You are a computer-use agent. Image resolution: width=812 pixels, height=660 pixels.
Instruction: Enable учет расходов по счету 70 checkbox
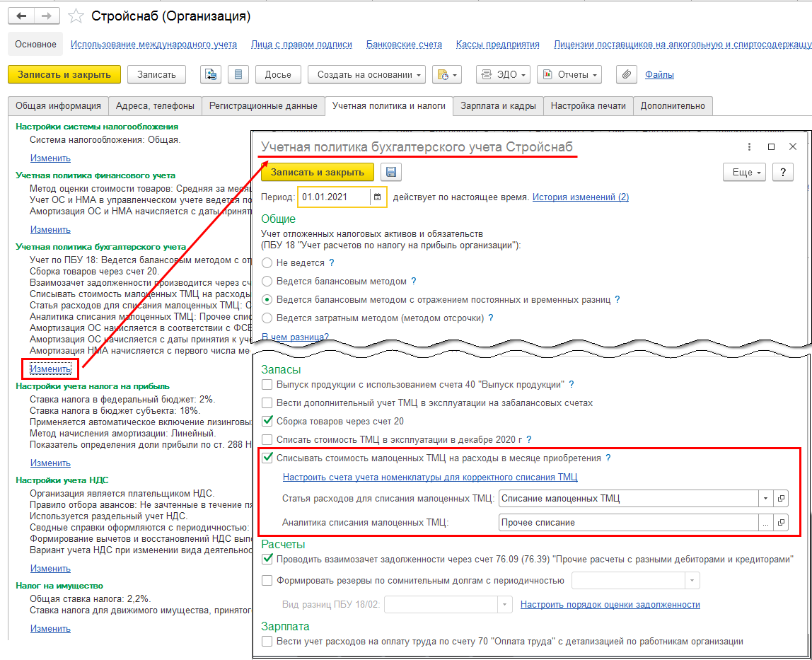click(267, 642)
